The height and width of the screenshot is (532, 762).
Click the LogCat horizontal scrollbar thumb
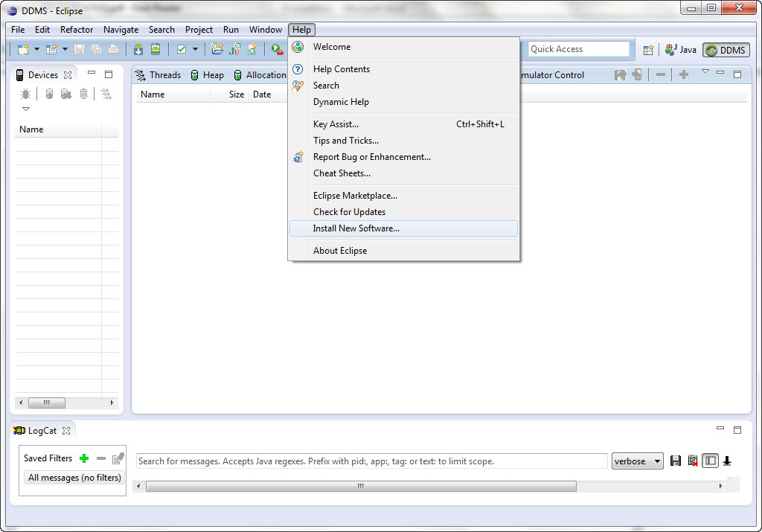pyautogui.click(x=361, y=486)
